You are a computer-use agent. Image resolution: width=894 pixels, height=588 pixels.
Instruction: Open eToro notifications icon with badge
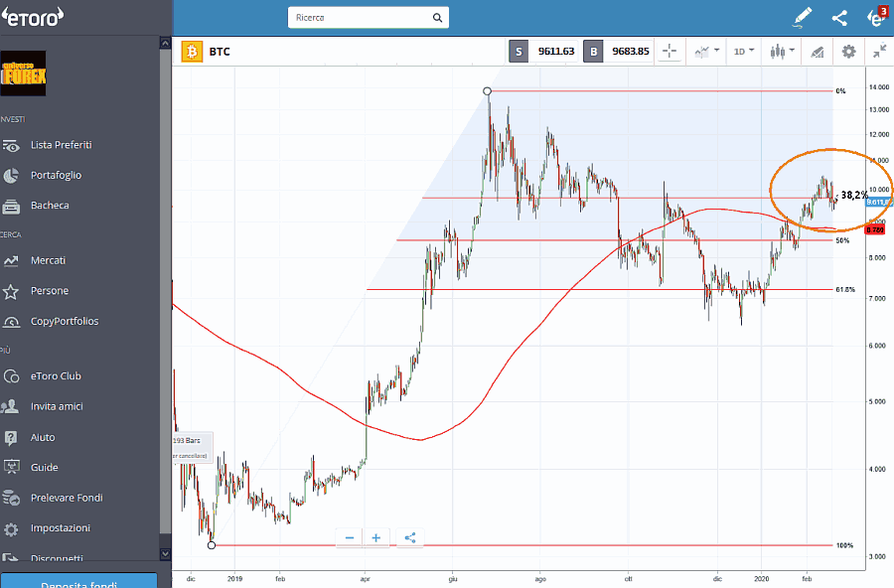point(875,17)
